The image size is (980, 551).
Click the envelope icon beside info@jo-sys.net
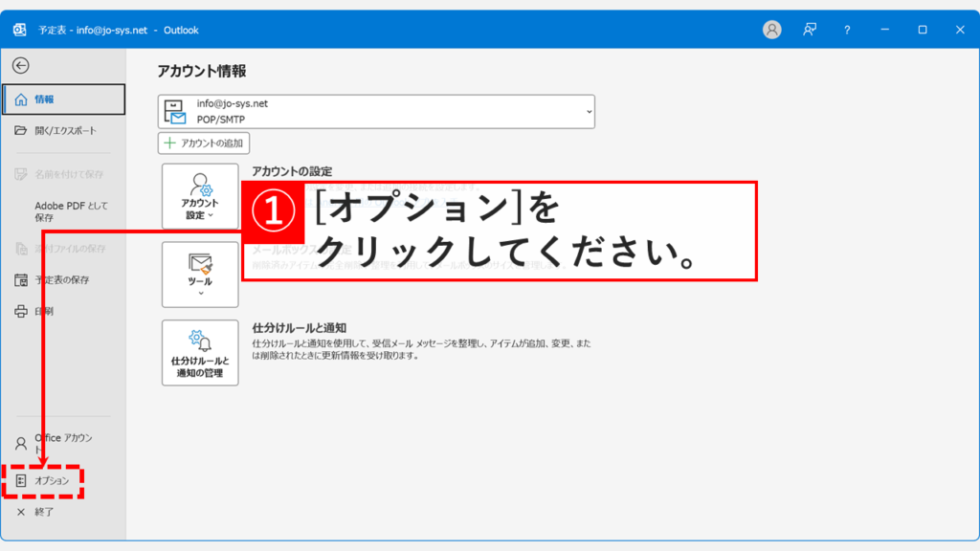[174, 110]
